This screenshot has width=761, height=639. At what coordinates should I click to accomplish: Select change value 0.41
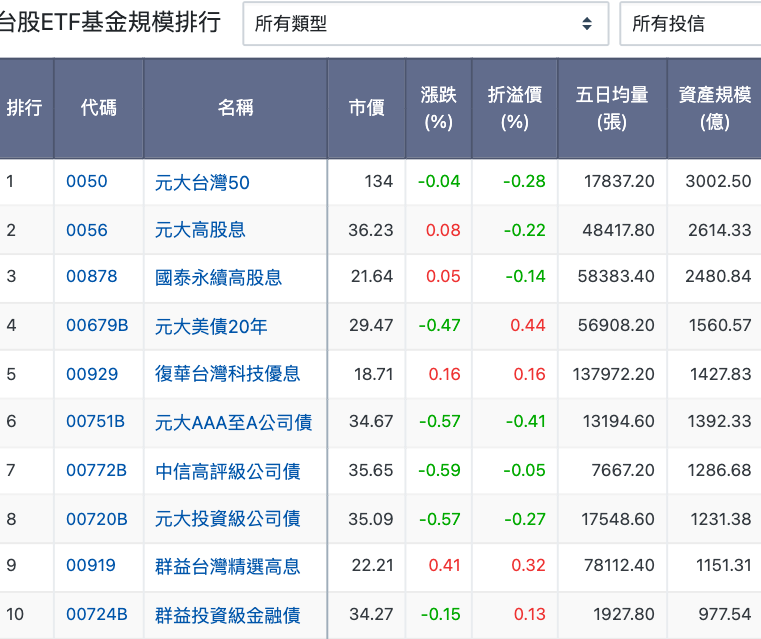(445, 565)
